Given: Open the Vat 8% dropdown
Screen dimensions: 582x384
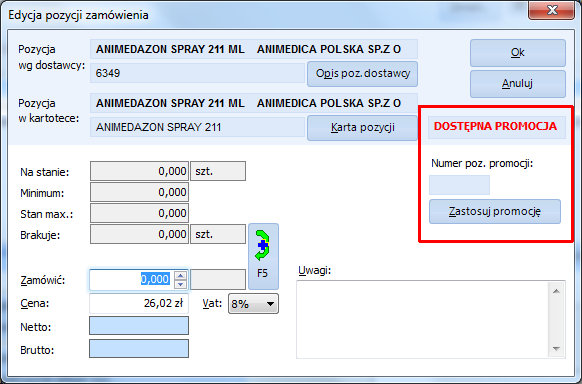Looking at the screenshot, I should click(253, 304).
